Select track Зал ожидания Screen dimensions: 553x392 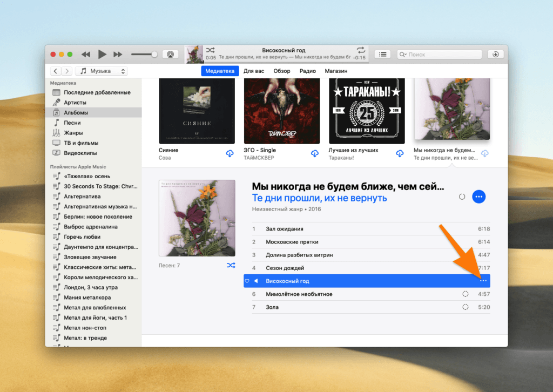point(371,229)
